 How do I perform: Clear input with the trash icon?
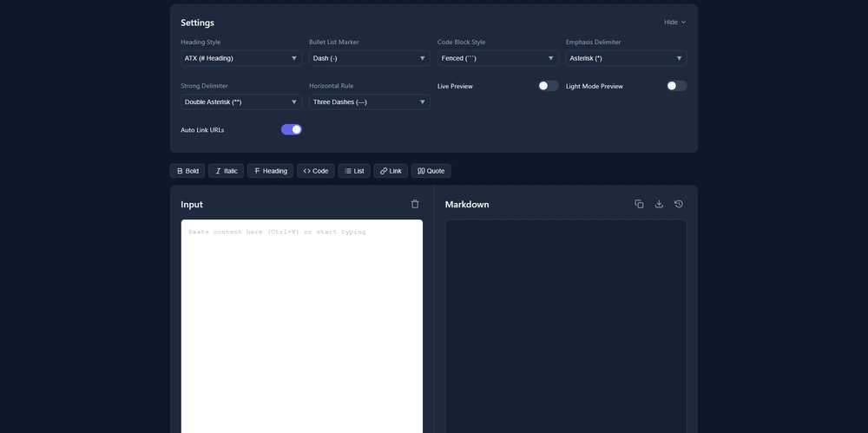(x=415, y=204)
